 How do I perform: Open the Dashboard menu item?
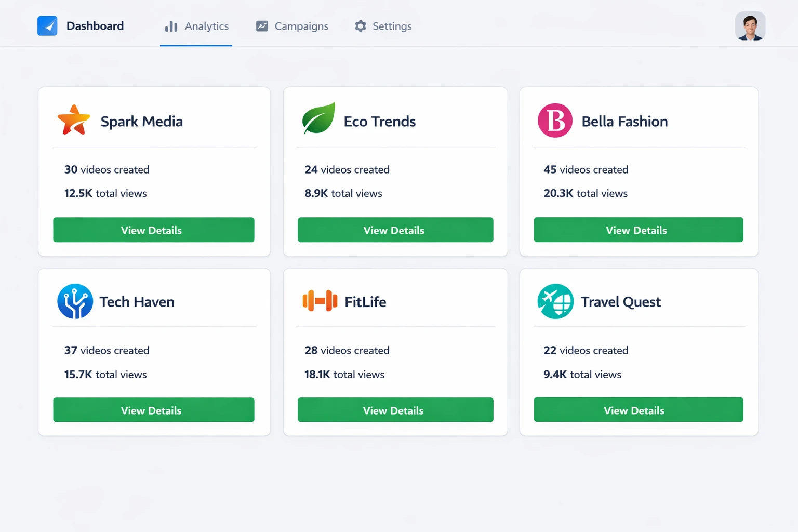click(x=95, y=25)
